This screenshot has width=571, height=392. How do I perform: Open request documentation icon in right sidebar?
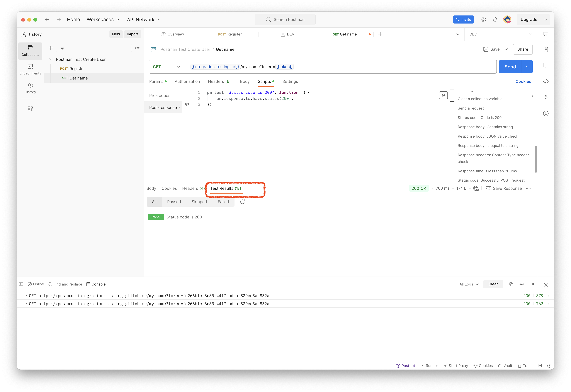(546, 49)
